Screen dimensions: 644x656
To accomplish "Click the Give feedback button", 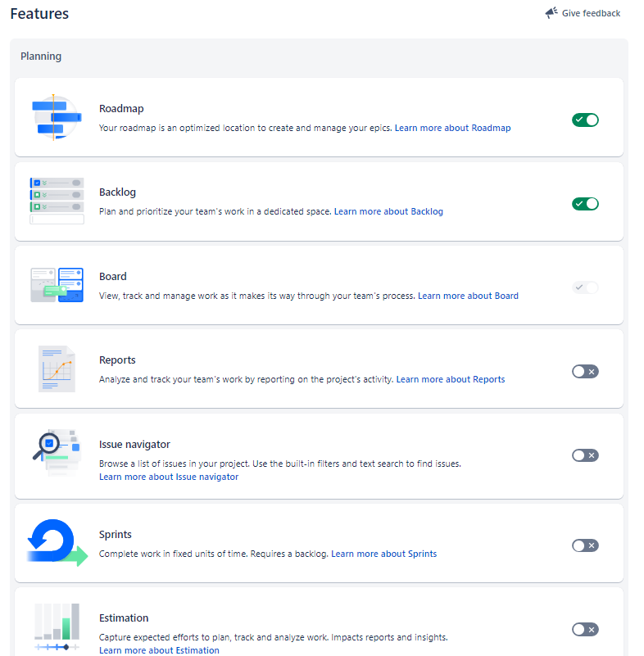I will 590,12.
